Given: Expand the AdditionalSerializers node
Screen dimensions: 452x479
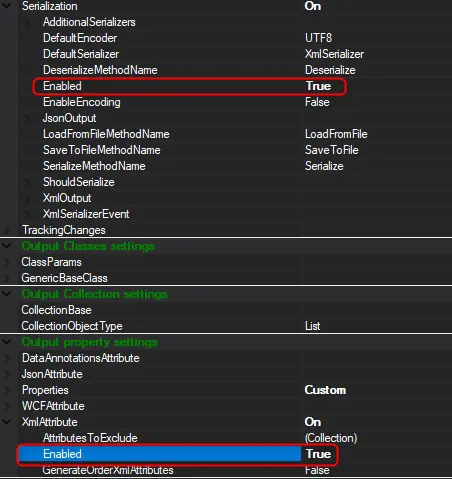Looking at the screenshot, I should point(28,22).
